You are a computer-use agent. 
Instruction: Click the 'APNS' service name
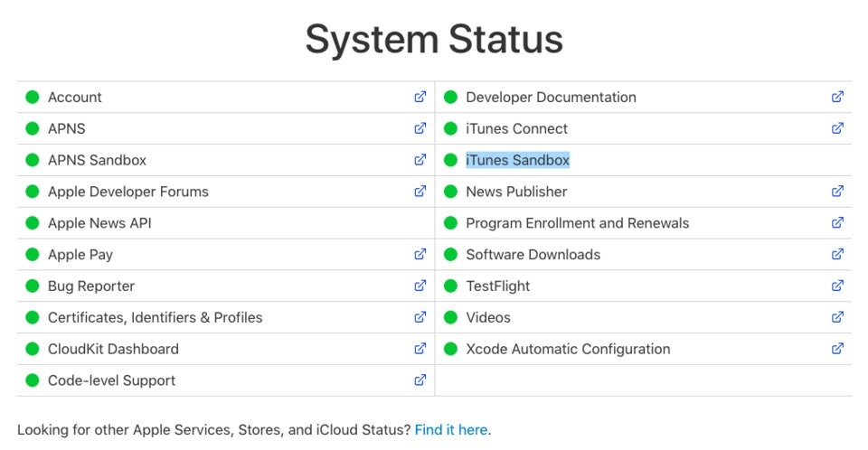point(66,128)
